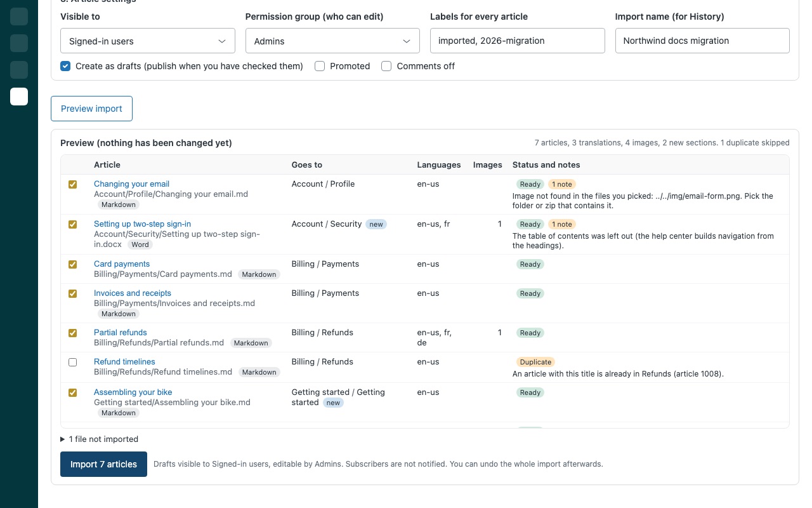Uncheck the Assembling your bike row
The image size is (812, 508).
point(72,392)
